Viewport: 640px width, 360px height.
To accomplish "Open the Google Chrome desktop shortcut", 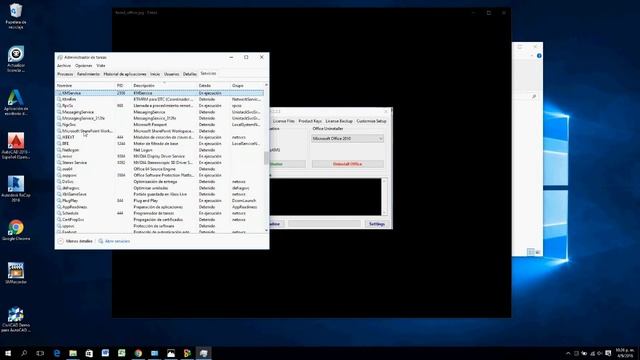I will pos(16,231).
